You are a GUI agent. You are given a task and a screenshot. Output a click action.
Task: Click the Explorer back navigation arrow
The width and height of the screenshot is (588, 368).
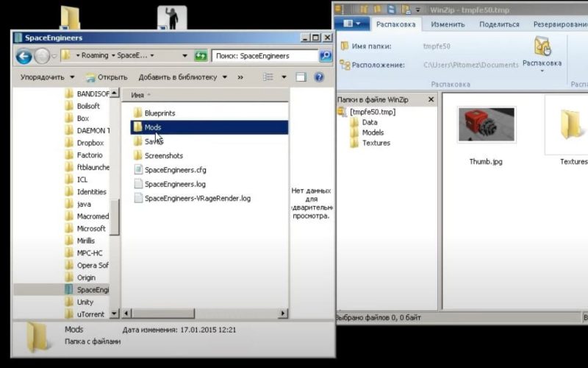tap(24, 56)
